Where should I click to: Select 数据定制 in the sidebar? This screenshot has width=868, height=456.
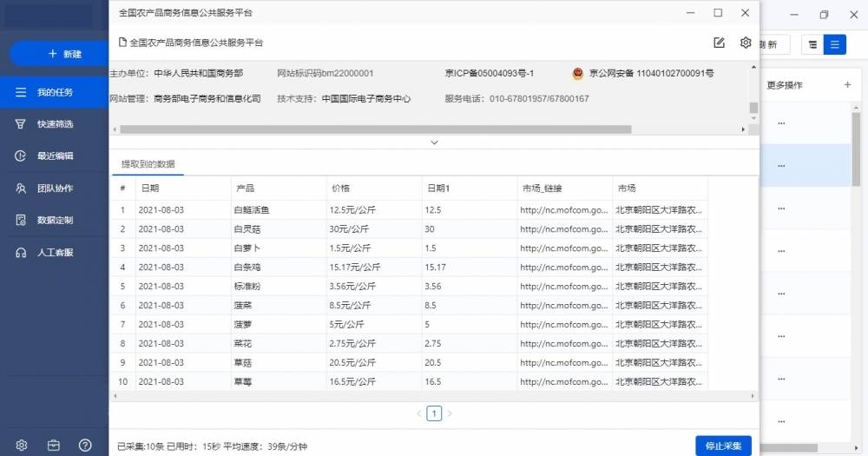[x=54, y=221]
